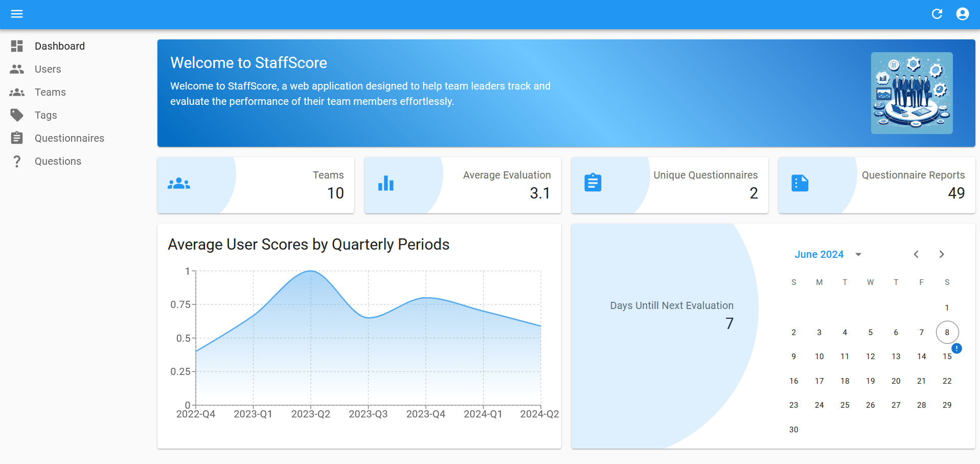The height and width of the screenshot is (464, 980).
Task: Click the groups icon on Teams card
Action: (x=179, y=183)
